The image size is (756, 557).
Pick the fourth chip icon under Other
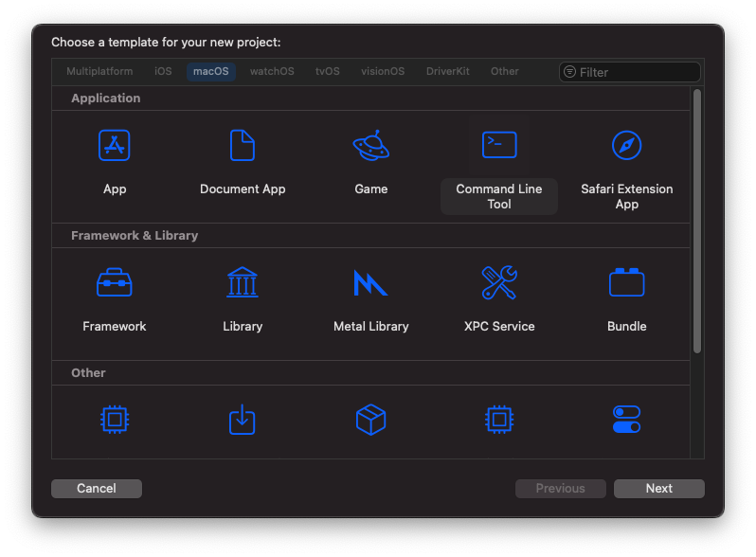[x=499, y=419]
